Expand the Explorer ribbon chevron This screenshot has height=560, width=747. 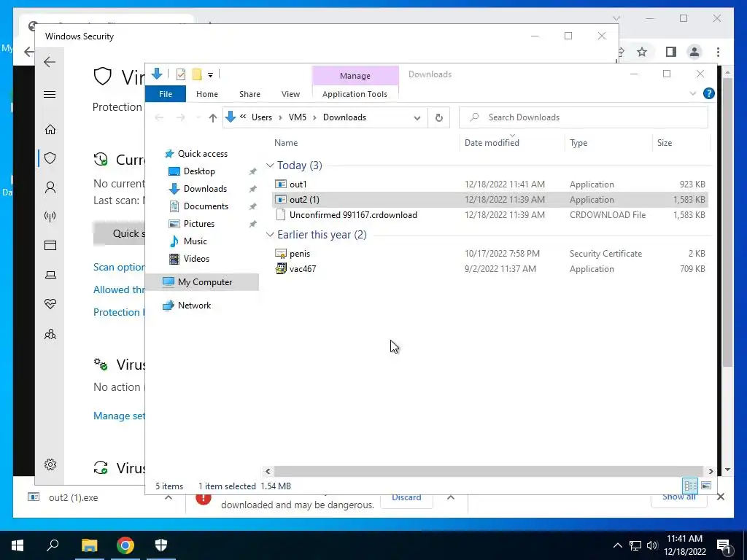(x=693, y=94)
